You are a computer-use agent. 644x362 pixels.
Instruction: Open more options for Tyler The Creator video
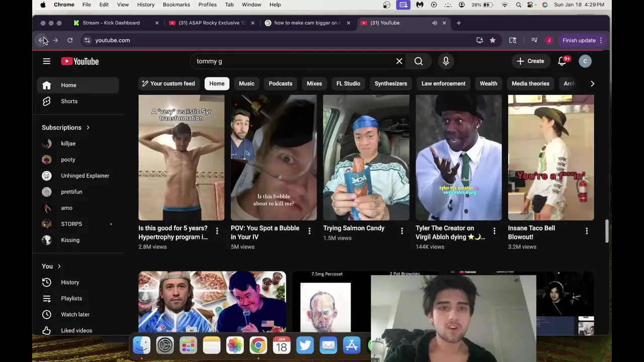pos(494,231)
